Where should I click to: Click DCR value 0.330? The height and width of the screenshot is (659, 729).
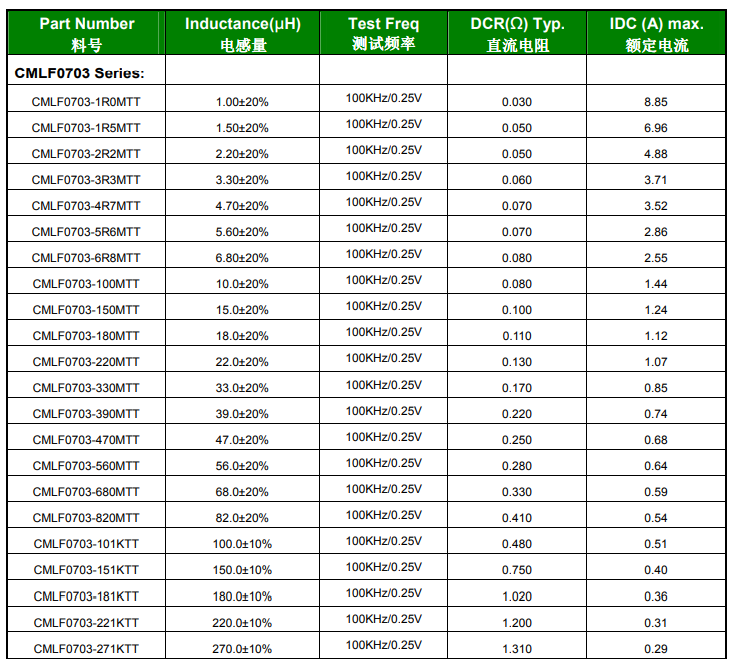517,493
